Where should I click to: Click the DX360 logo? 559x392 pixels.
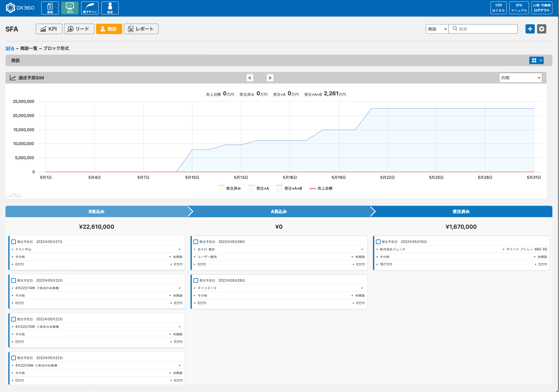click(20, 8)
